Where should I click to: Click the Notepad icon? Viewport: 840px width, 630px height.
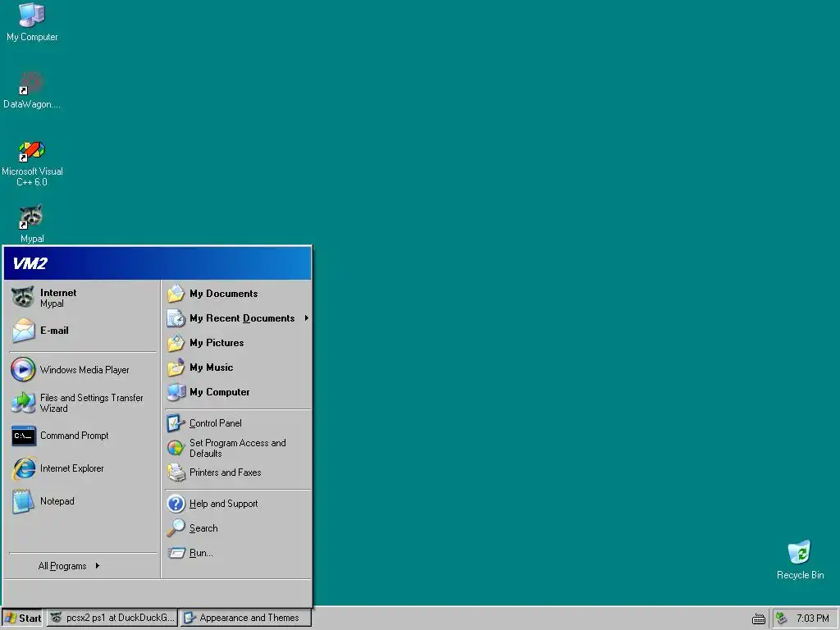23,501
